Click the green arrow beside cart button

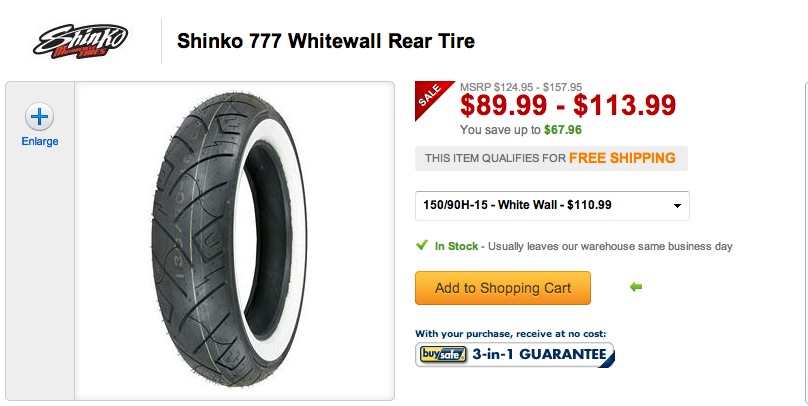point(636,287)
